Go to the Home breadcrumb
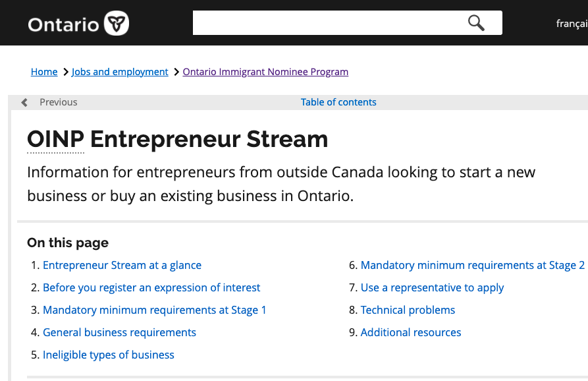The image size is (588, 381). [x=44, y=72]
